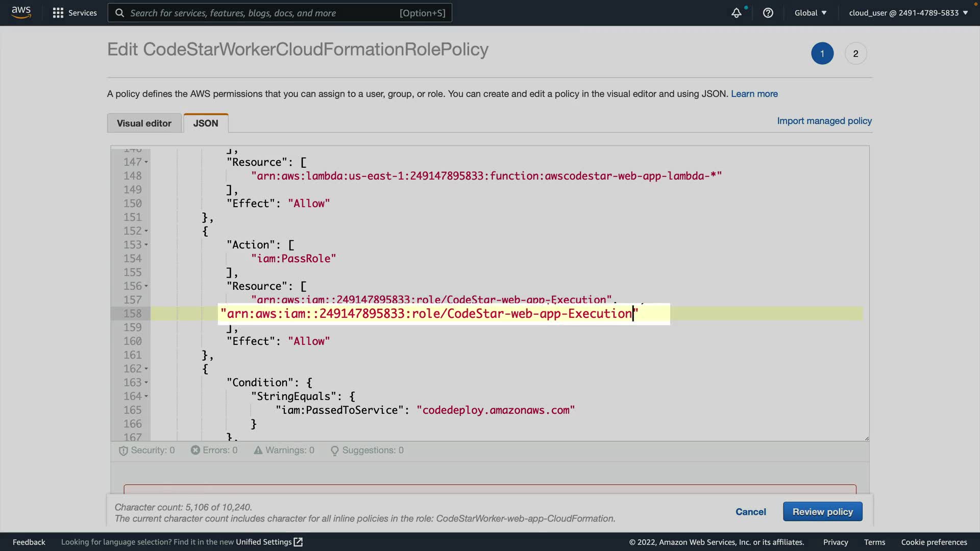Open the notifications bell icon

pyautogui.click(x=736, y=13)
